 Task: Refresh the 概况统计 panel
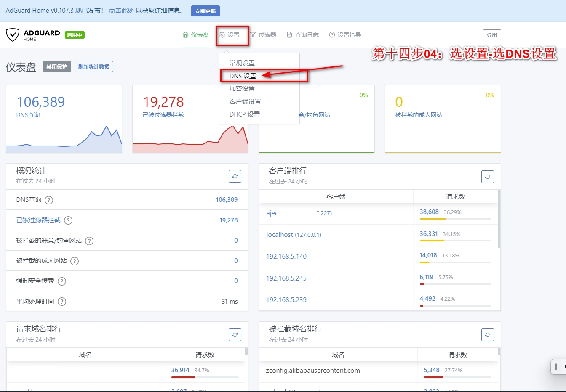coord(235,176)
